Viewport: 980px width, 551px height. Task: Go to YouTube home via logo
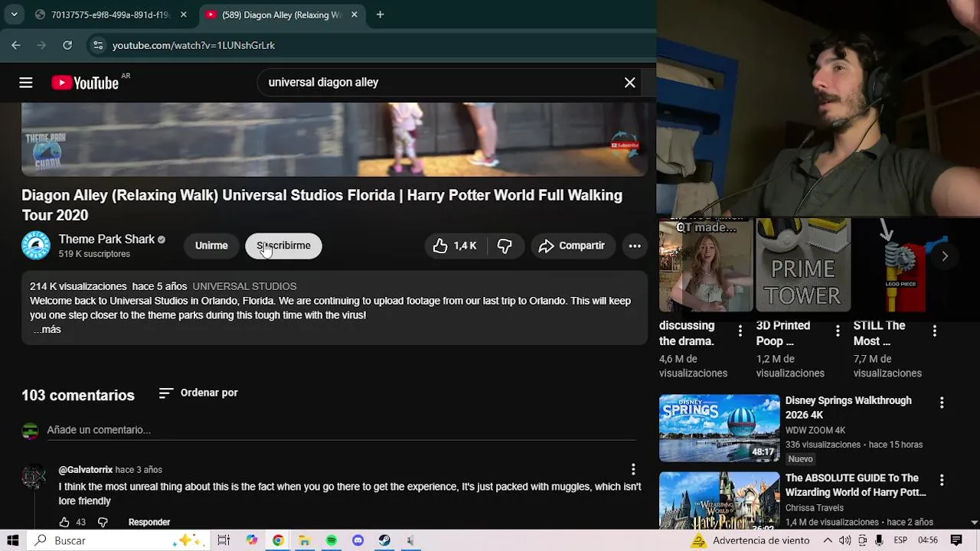85,83
